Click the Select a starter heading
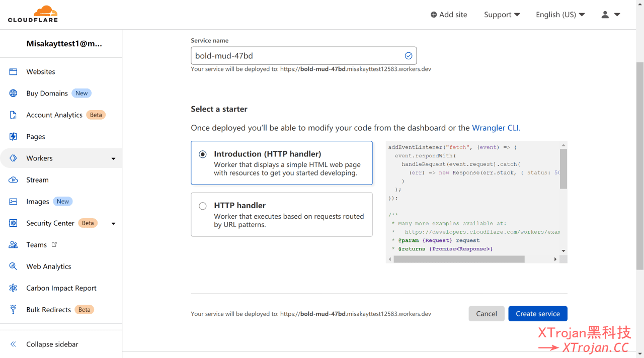Screen dimensions: 644x358 219,109
